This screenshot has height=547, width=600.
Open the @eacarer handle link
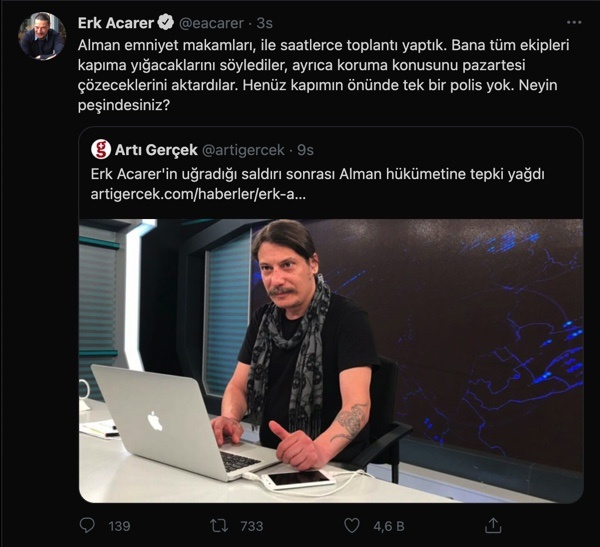coord(211,23)
